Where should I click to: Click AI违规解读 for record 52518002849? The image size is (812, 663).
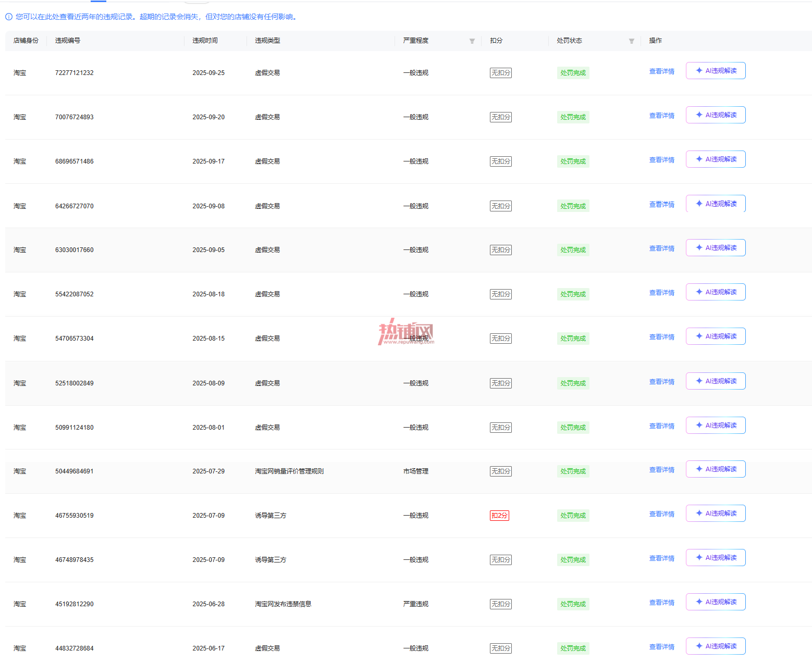[716, 381]
